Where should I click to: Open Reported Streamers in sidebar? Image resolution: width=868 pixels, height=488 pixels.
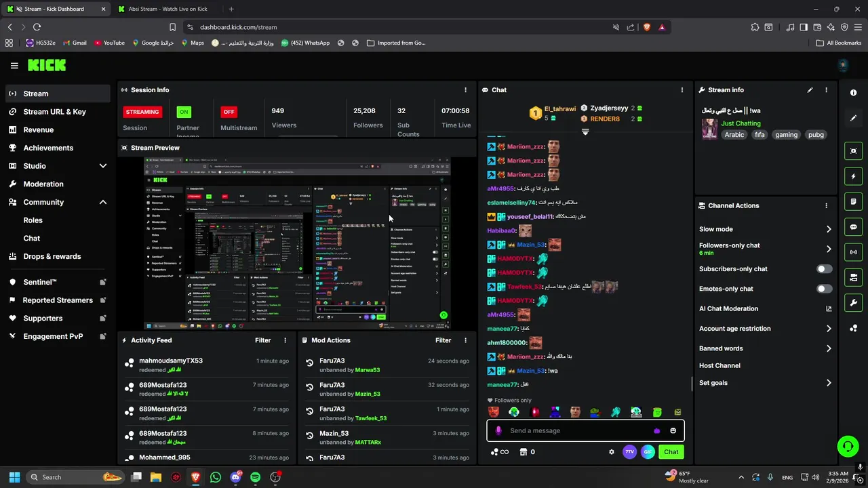(58, 300)
